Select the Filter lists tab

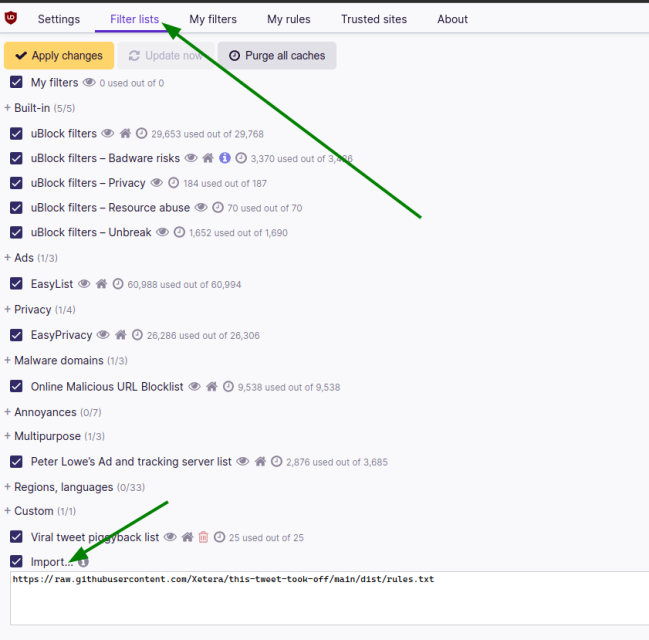click(x=135, y=19)
